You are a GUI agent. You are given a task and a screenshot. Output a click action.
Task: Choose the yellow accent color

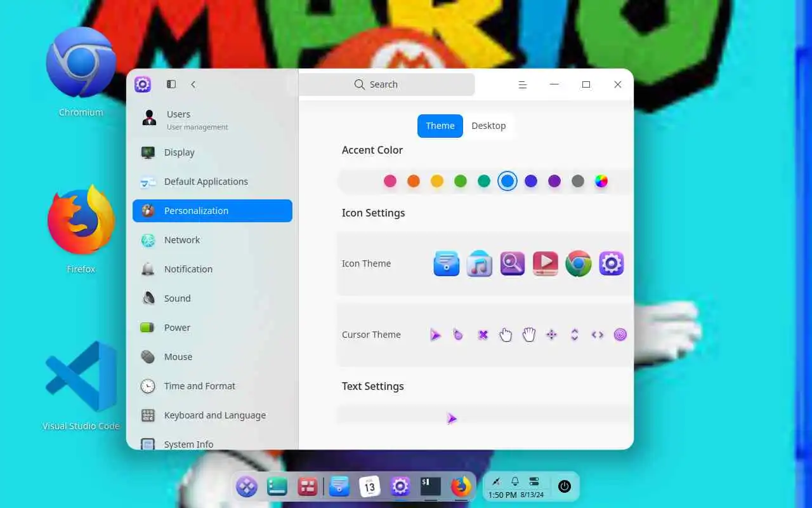tap(437, 182)
